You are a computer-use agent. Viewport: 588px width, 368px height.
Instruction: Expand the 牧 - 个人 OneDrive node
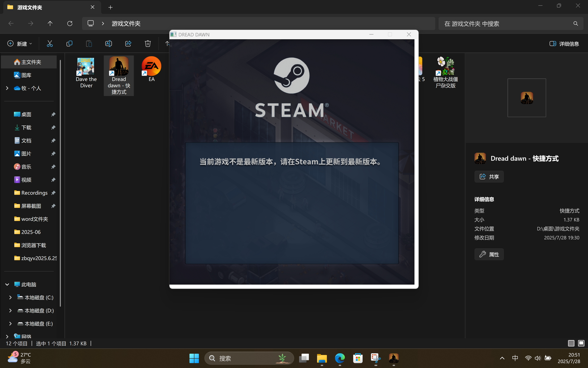point(7,88)
